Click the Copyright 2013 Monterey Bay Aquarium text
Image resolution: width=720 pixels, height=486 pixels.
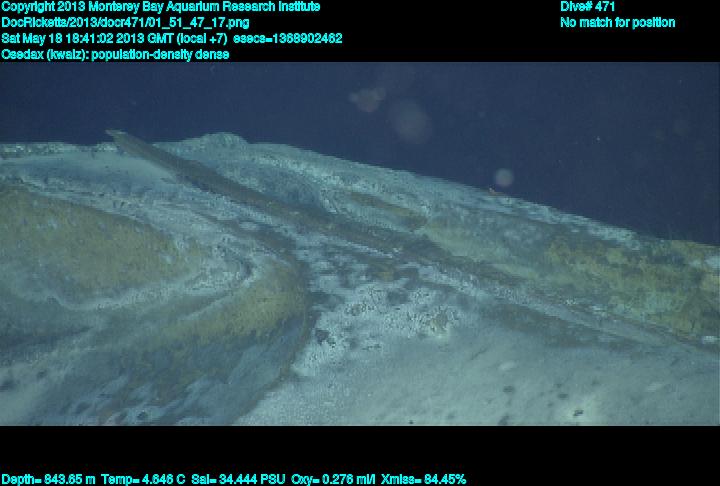(160, 7)
